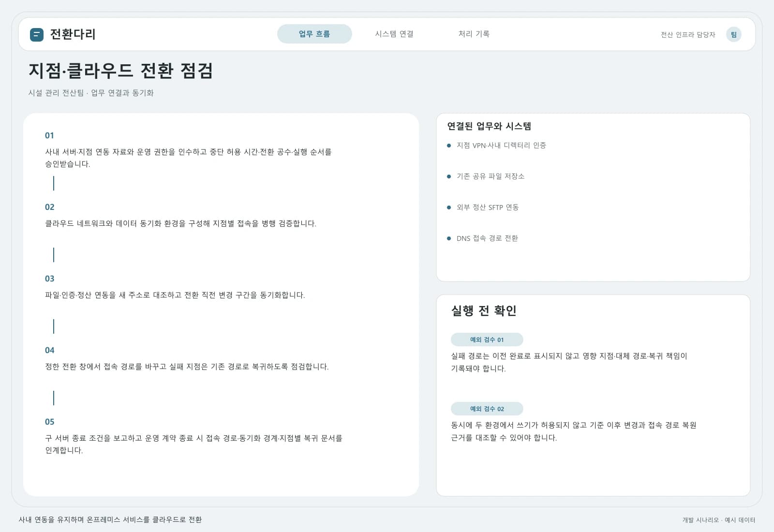
Task: Select step number 02
Action: coord(49,207)
